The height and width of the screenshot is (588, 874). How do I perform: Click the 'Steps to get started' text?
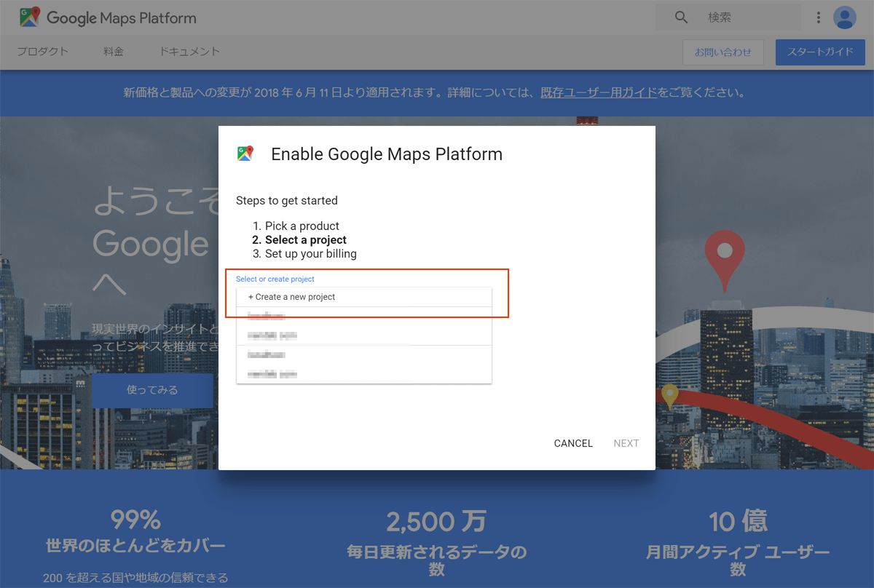coord(287,200)
